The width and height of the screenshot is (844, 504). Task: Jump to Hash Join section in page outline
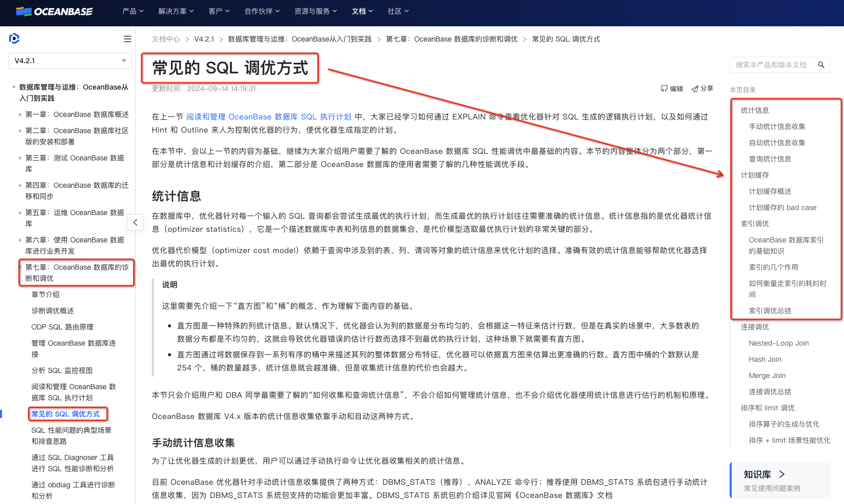[x=765, y=359]
